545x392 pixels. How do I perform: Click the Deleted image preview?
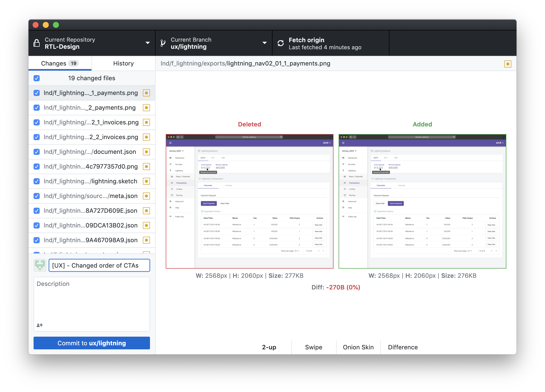[x=250, y=201]
